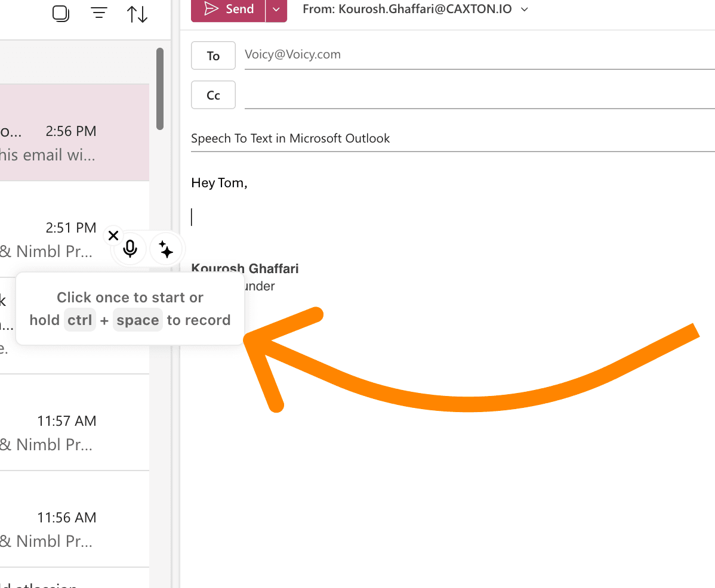
Task: Click the AI sparkle icon
Action: pyautogui.click(x=165, y=249)
